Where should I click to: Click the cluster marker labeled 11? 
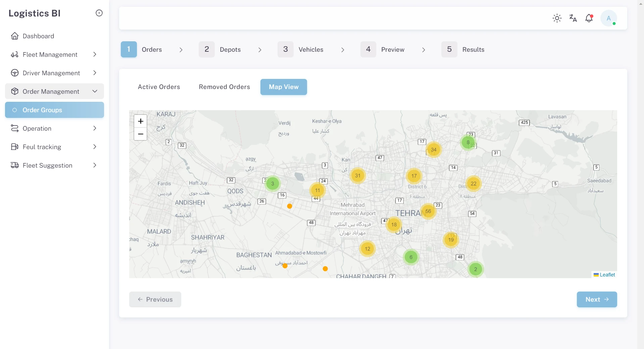tap(317, 190)
